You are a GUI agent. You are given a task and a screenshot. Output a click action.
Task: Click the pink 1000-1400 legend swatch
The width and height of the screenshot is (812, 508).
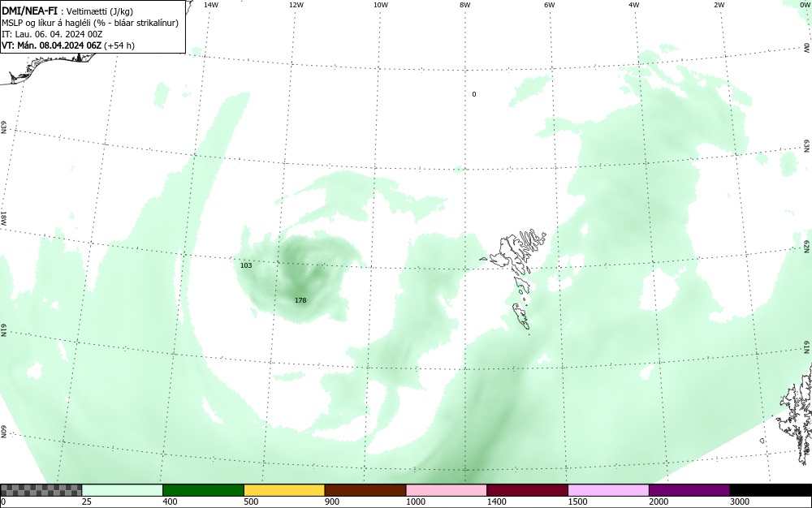coord(447,490)
